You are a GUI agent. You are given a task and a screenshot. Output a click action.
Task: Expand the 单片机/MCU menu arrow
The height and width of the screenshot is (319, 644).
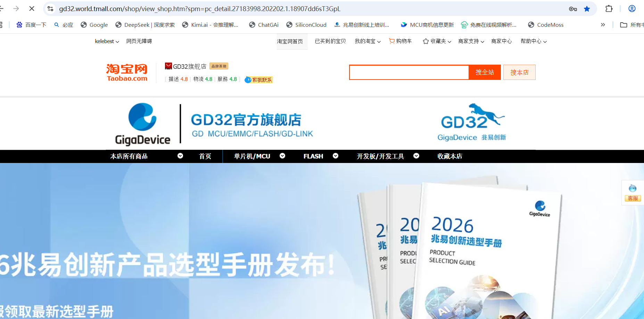tap(282, 156)
